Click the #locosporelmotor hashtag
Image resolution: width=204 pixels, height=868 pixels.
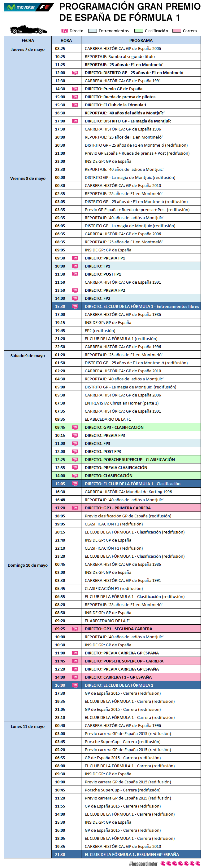coord(143,864)
